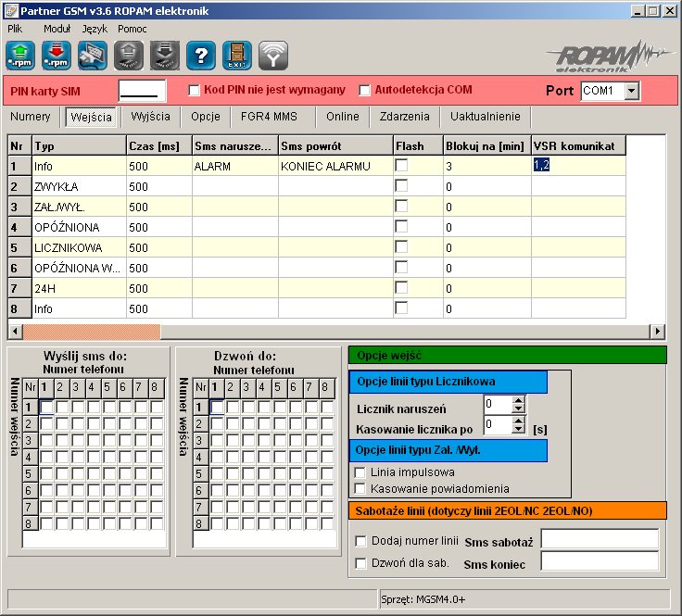Click the green upload .rpm file icon
This screenshot has height=616, width=682.
pos(20,56)
